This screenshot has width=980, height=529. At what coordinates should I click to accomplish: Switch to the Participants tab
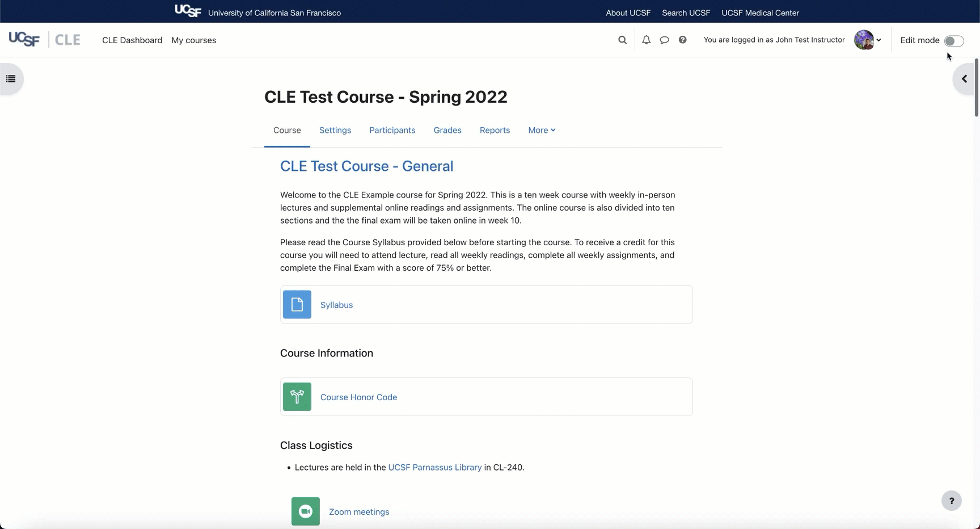(x=392, y=131)
